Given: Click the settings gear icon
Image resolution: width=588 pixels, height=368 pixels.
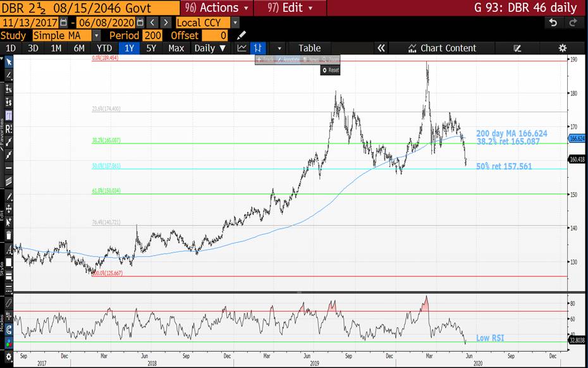Looking at the screenshot, I should coord(562,48).
